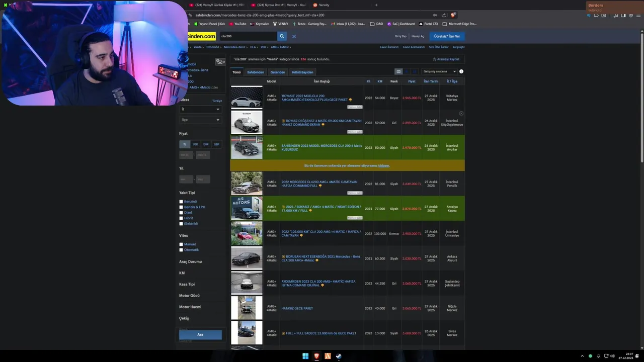Open the İl province dropdown

point(200,109)
